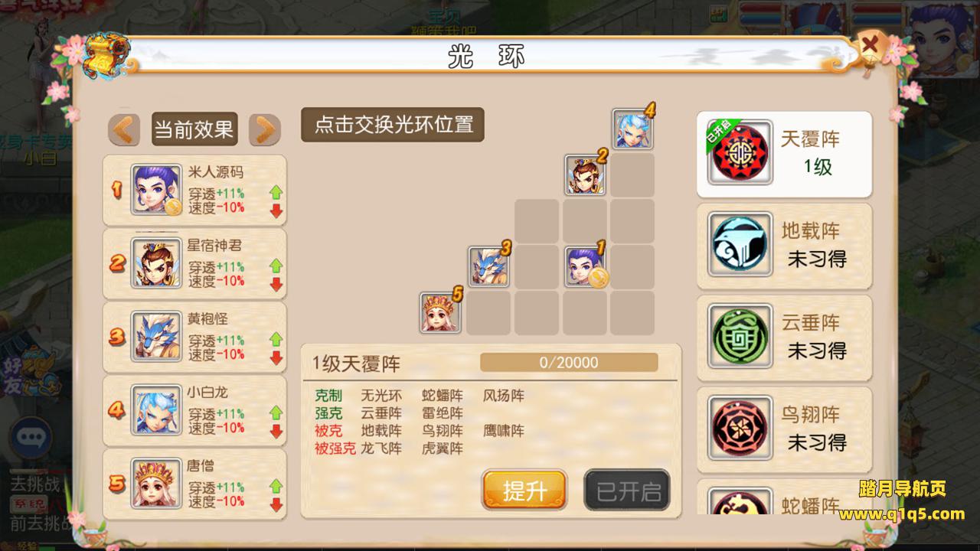
Task: Click the 已开启 activated button
Action: pos(628,491)
